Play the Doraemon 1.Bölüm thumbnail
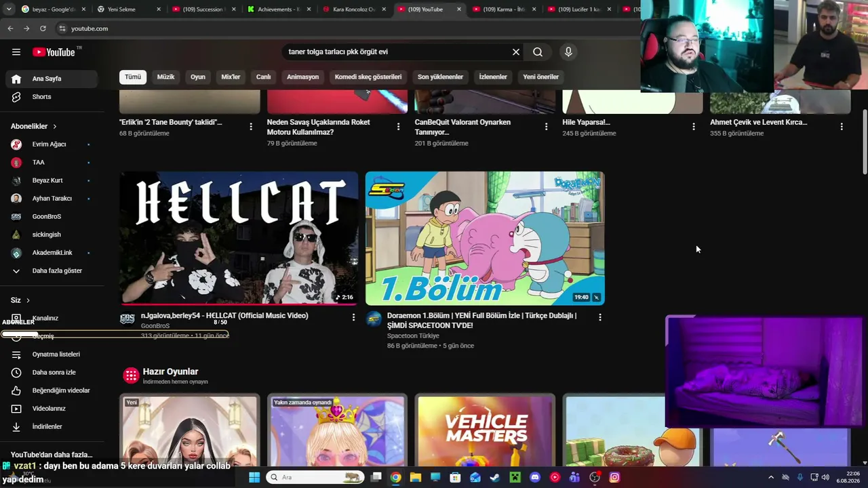 point(485,239)
